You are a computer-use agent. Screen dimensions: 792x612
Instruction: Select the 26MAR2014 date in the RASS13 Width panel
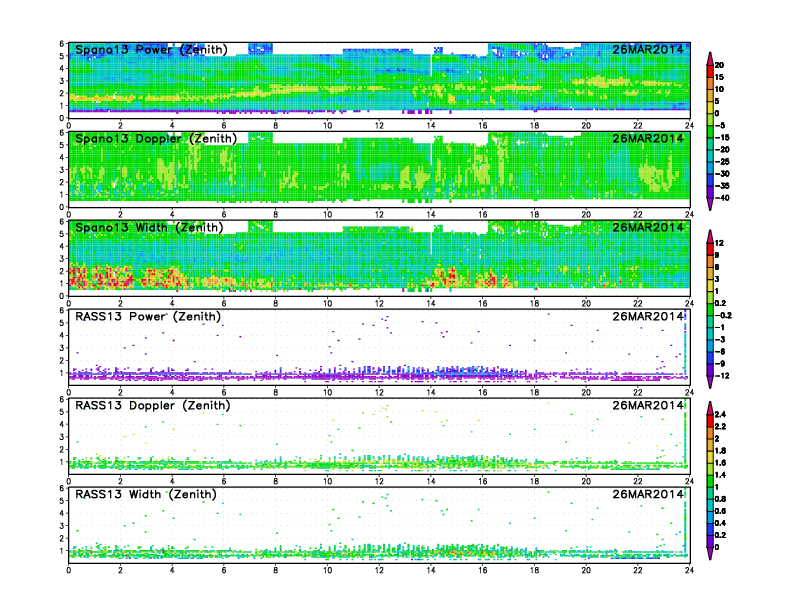click(x=648, y=494)
